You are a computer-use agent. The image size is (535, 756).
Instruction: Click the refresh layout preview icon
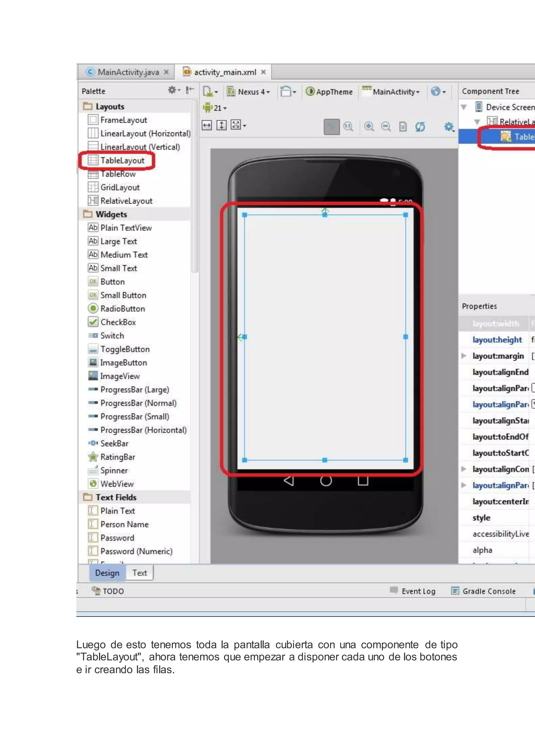click(420, 127)
